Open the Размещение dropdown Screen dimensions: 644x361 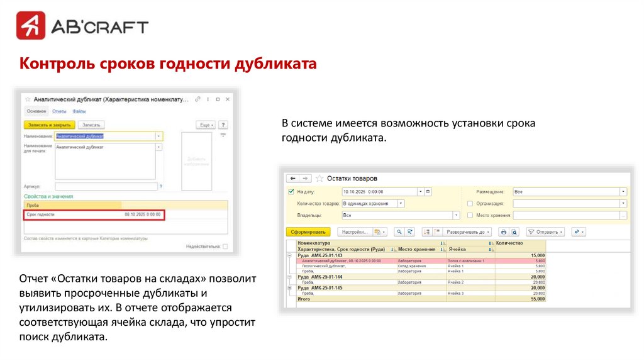[623, 192]
